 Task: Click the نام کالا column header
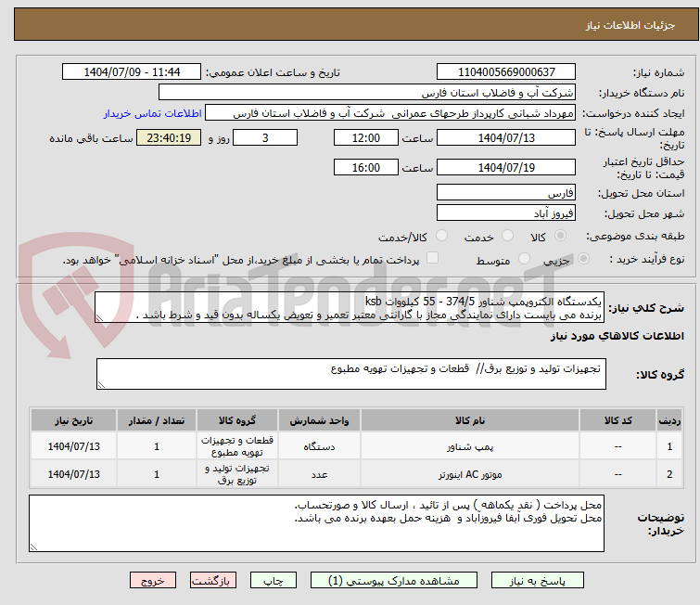pyautogui.click(x=470, y=420)
